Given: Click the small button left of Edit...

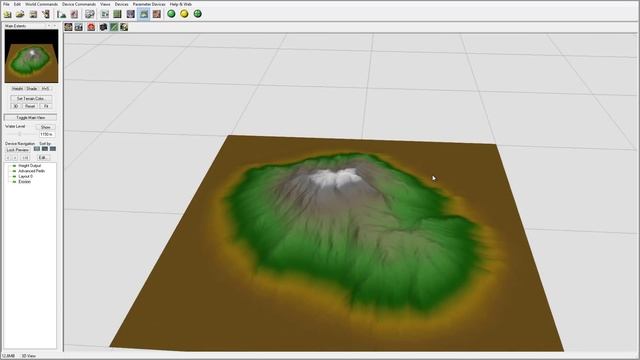Looking at the screenshot, I should click(x=25, y=158).
